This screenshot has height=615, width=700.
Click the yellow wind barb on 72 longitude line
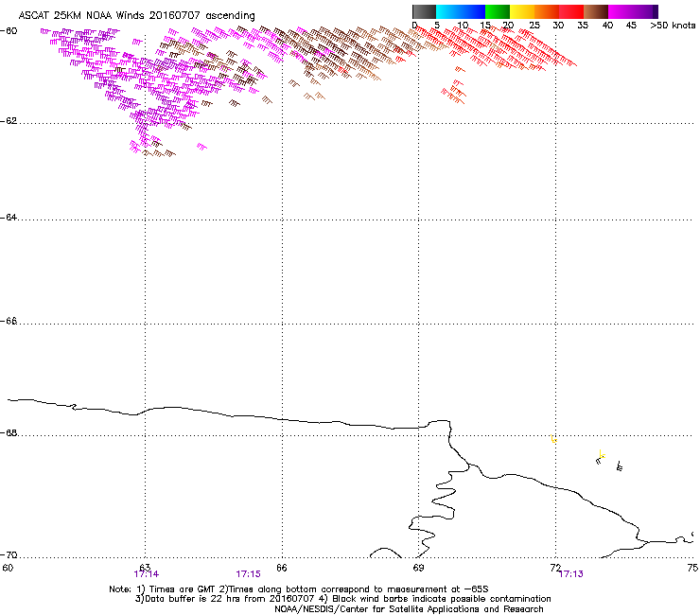click(x=553, y=439)
